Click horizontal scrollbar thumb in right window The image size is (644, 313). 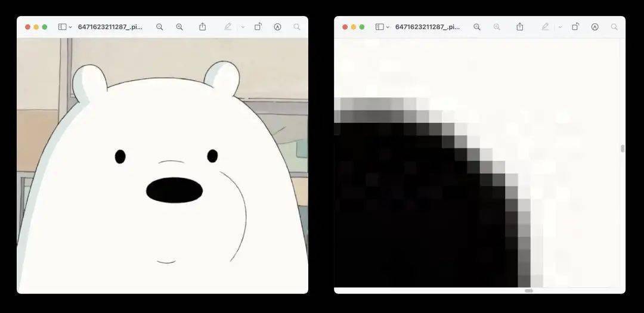pyautogui.click(x=529, y=291)
